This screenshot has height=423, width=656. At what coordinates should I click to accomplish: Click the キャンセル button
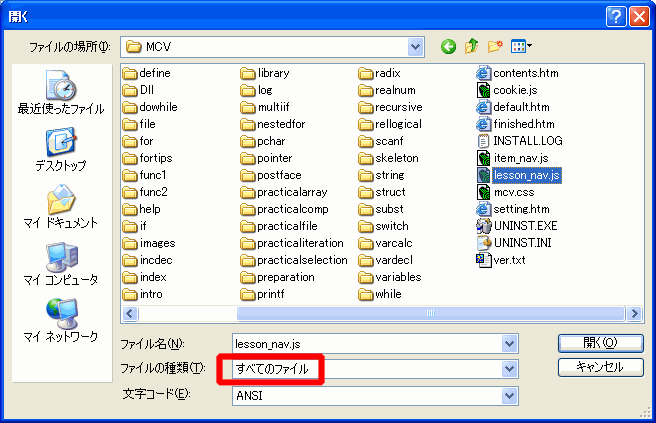(600, 367)
